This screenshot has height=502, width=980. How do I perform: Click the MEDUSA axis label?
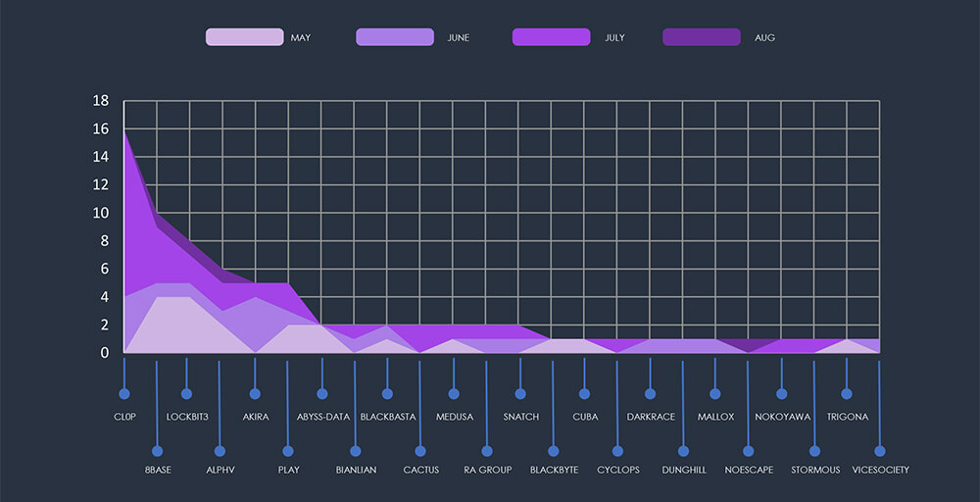[455, 417]
